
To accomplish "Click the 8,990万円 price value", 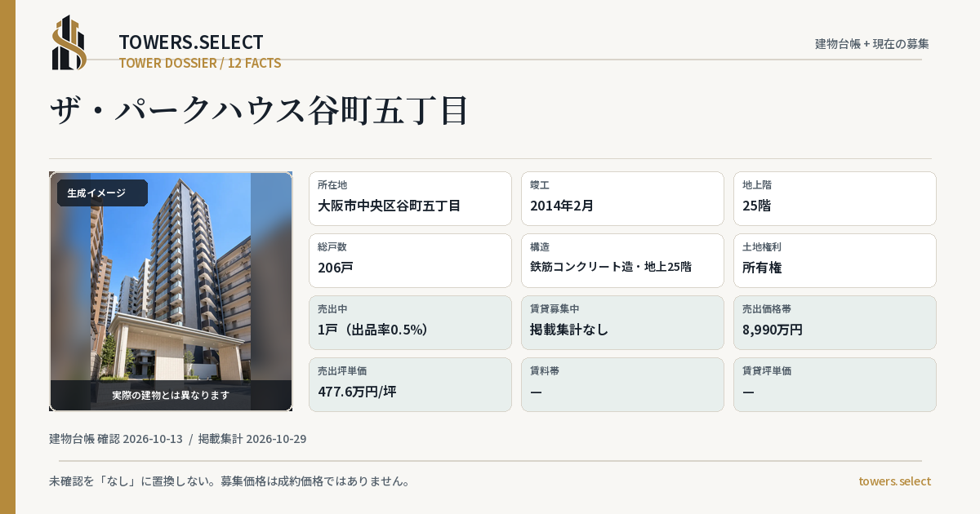I will click(773, 330).
